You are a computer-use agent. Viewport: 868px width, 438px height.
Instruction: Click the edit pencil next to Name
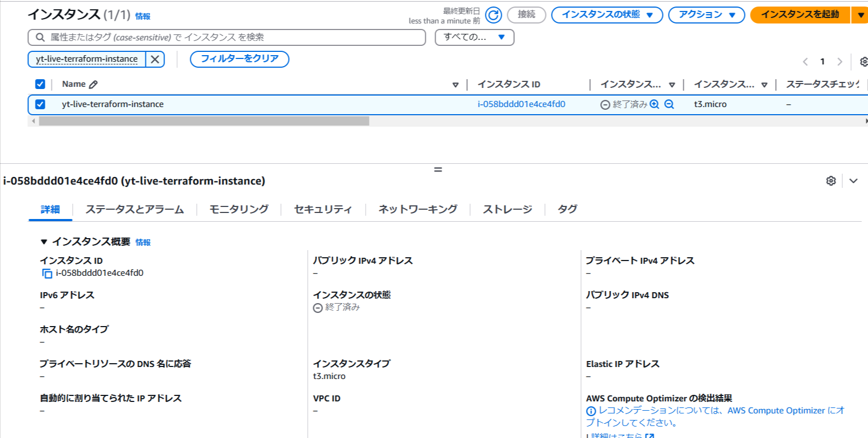pos(93,85)
